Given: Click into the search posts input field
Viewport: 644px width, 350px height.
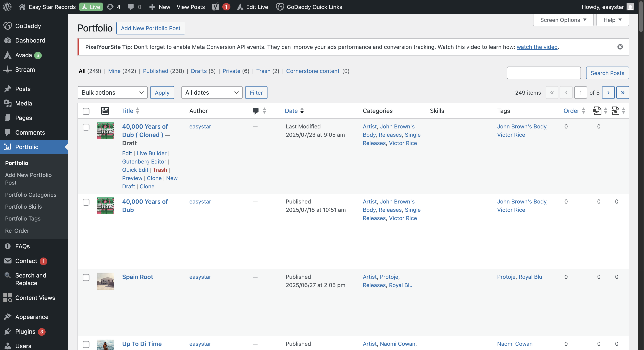Looking at the screenshot, I should tap(543, 73).
